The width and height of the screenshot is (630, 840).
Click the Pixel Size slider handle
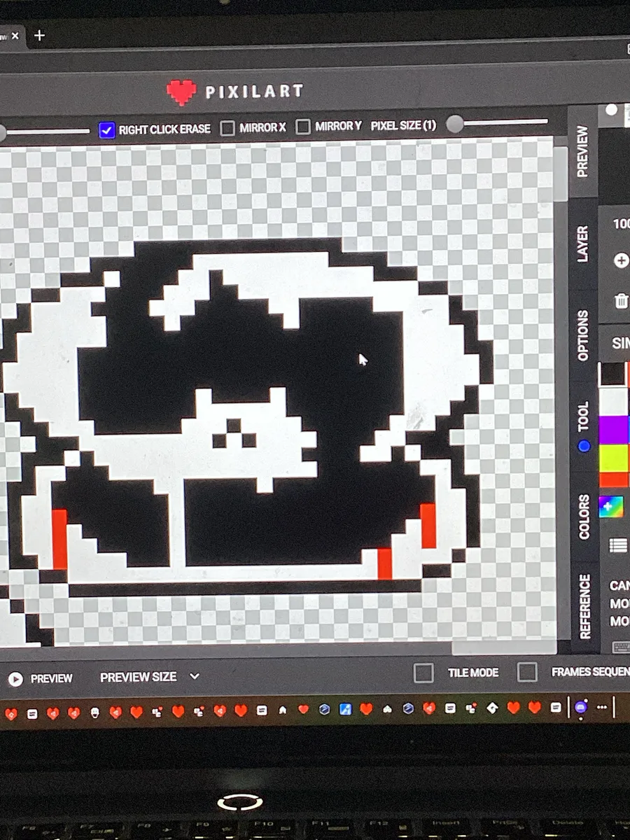pos(455,124)
